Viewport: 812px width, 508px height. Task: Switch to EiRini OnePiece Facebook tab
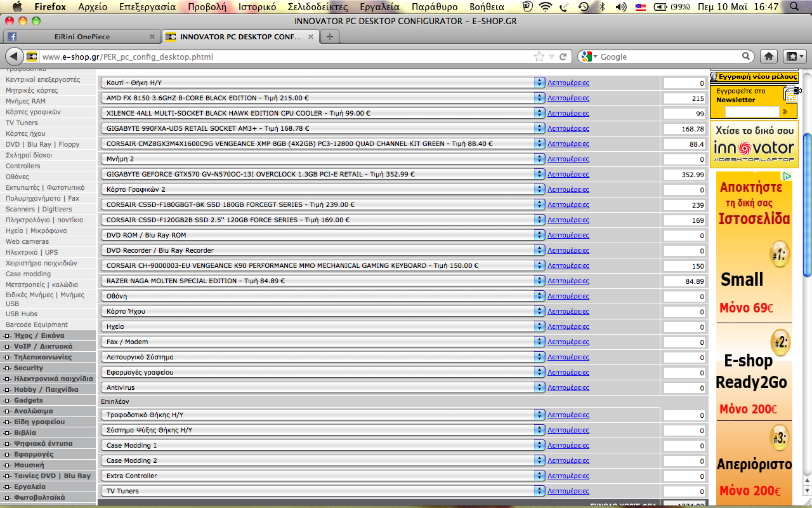(x=81, y=37)
